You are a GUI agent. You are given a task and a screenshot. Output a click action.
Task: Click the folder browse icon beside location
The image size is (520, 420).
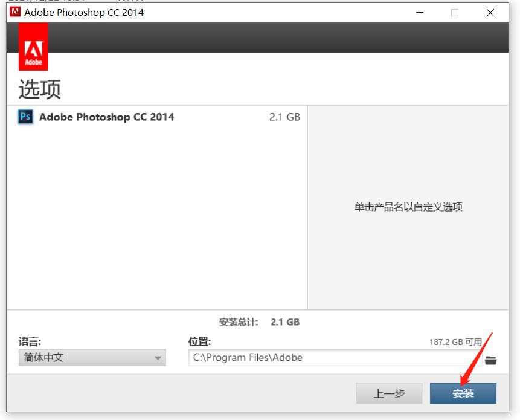coord(490,360)
